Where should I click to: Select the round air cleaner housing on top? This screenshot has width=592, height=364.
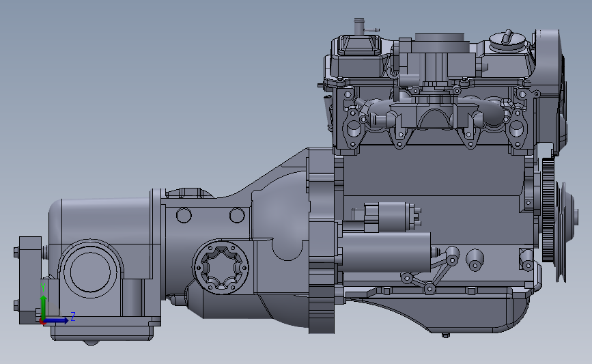[440, 42]
